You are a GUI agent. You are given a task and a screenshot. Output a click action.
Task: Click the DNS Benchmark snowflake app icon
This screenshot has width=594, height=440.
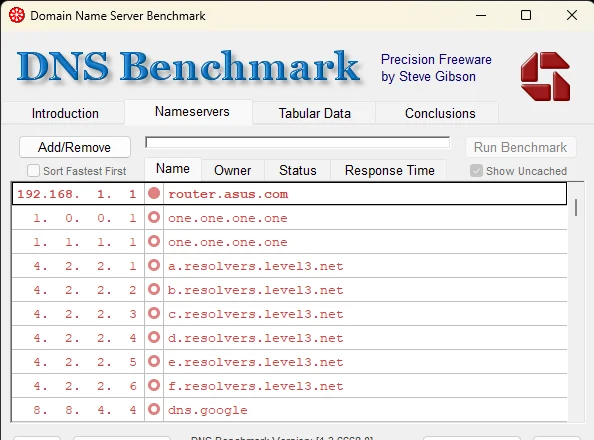point(17,16)
